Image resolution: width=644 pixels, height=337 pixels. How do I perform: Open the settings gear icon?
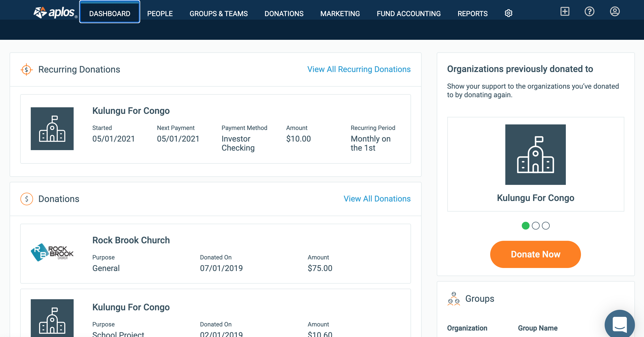[x=508, y=13]
